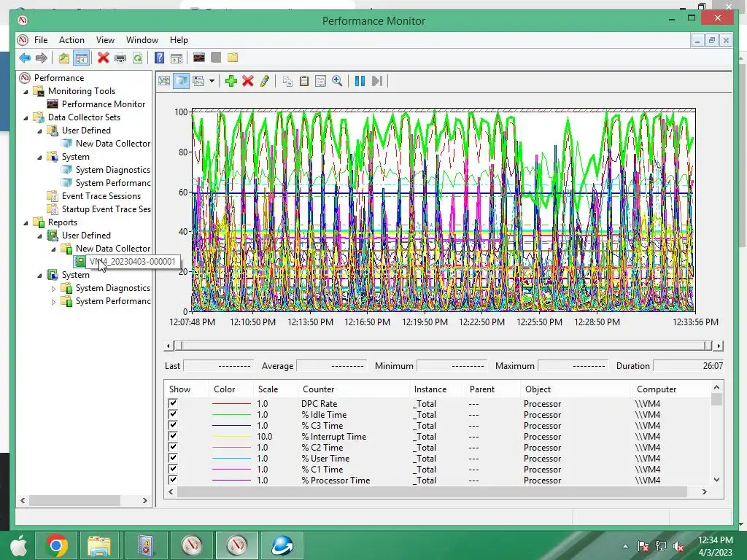Click the Zoom magnifier icon
The height and width of the screenshot is (560, 747).
(337, 81)
